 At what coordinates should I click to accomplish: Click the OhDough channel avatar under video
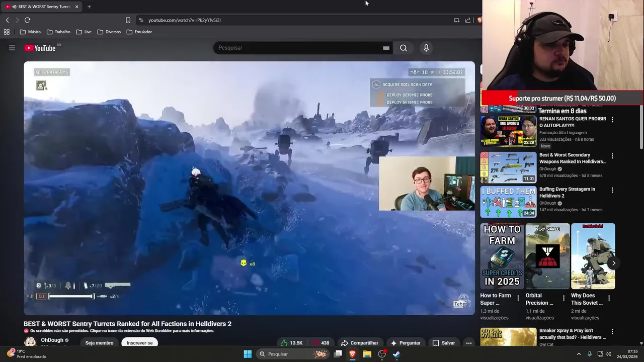(x=30, y=342)
